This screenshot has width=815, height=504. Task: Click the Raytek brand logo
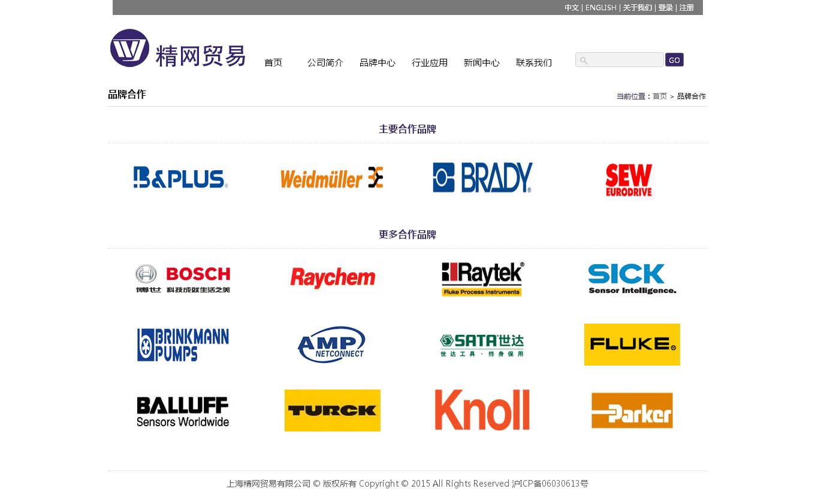[x=482, y=279]
